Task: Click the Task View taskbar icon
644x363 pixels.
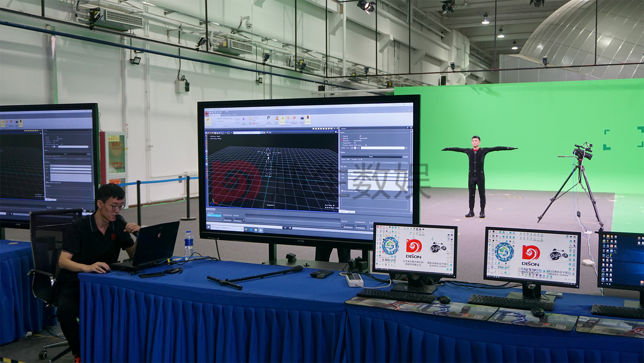Action: click(x=246, y=229)
